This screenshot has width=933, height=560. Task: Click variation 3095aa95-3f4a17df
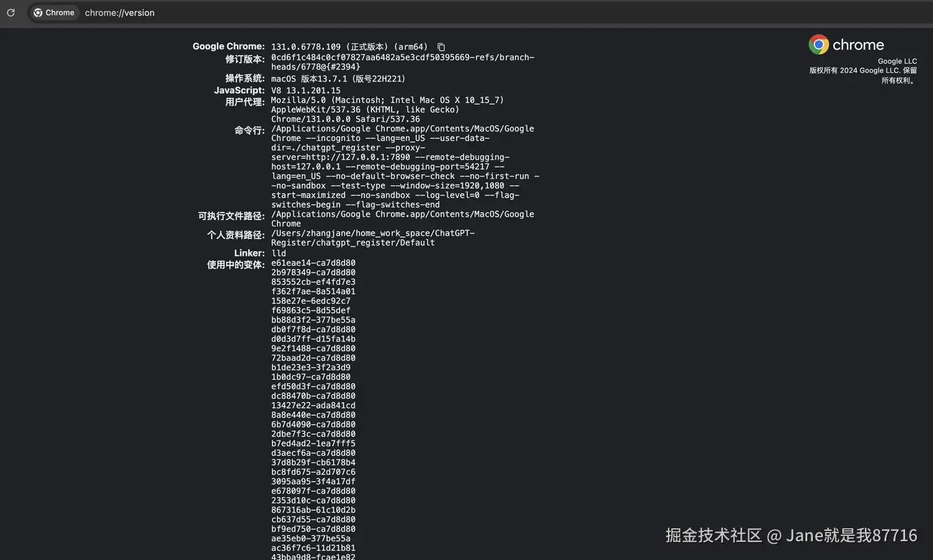pos(313,482)
